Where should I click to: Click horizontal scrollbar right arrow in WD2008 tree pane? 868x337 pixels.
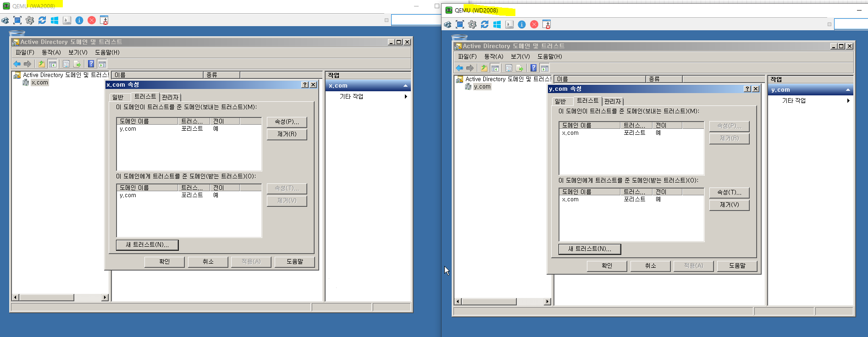point(547,302)
